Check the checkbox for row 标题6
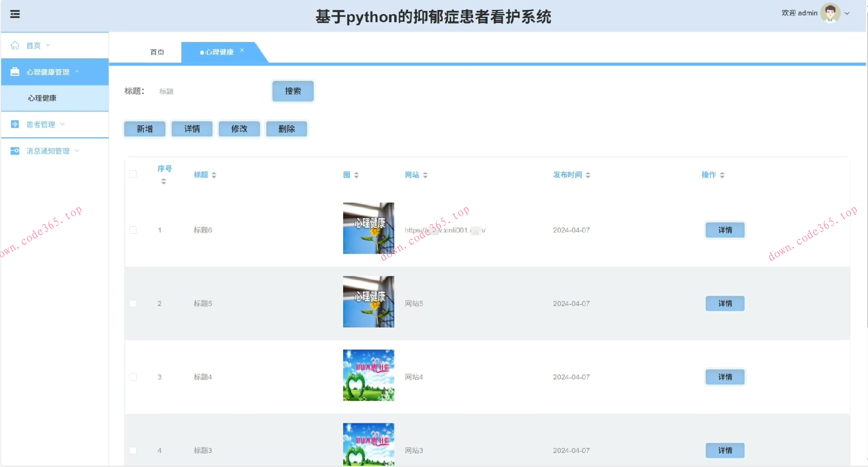868x467 pixels. pos(133,230)
